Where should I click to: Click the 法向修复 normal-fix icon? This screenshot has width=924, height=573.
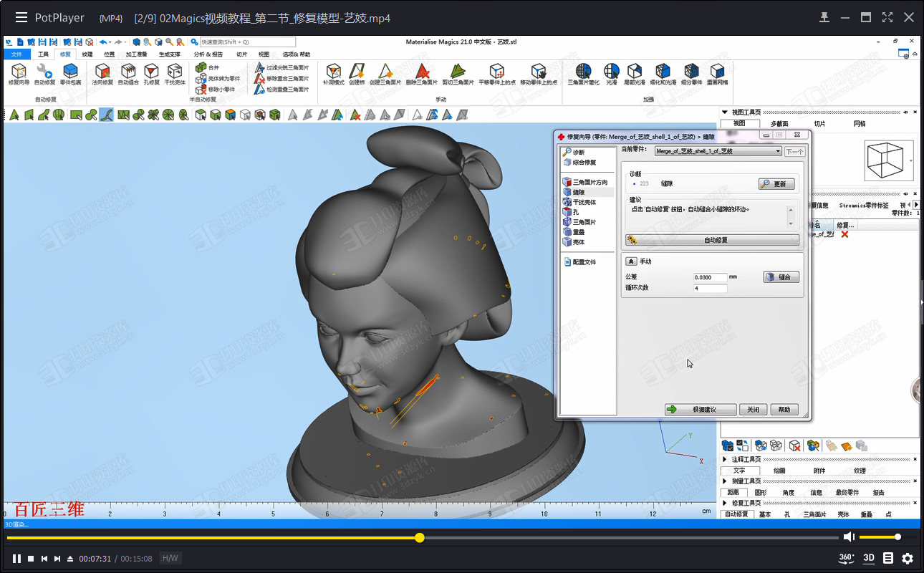(x=102, y=74)
